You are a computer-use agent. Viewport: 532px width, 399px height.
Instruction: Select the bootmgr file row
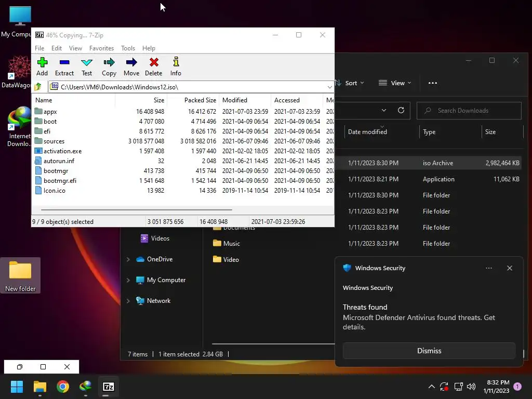point(183,170)
